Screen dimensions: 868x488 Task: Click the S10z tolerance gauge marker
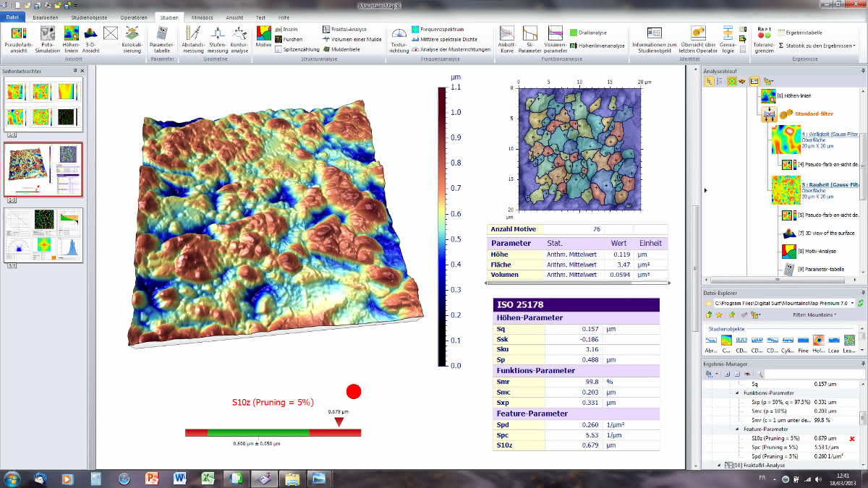click(x=339, y=421)
